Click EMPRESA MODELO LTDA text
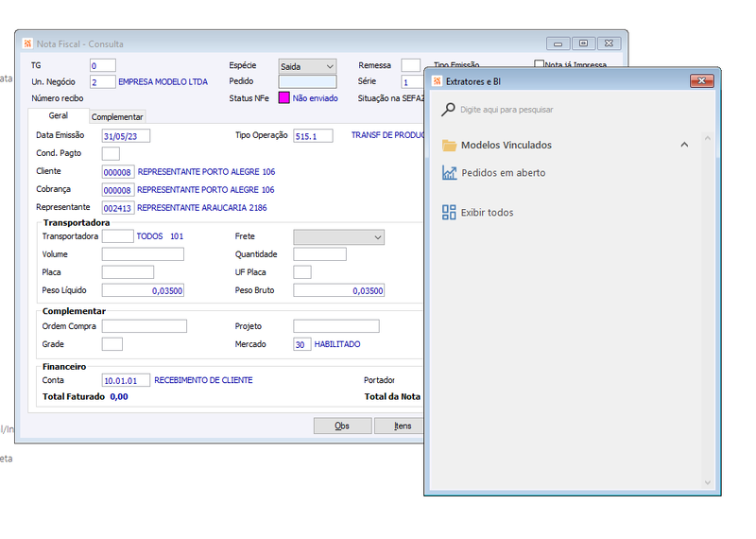 163,82
